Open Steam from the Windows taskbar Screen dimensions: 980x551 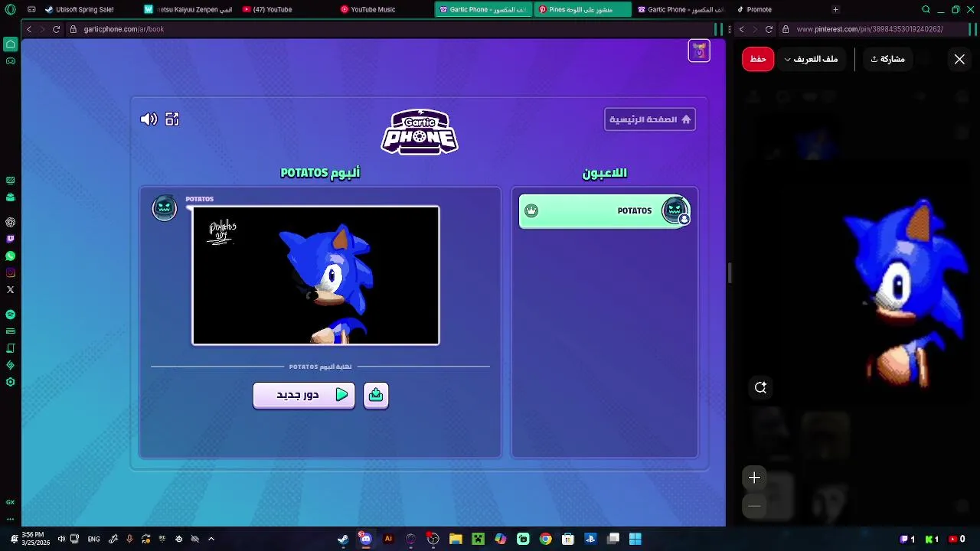(343, 539)
